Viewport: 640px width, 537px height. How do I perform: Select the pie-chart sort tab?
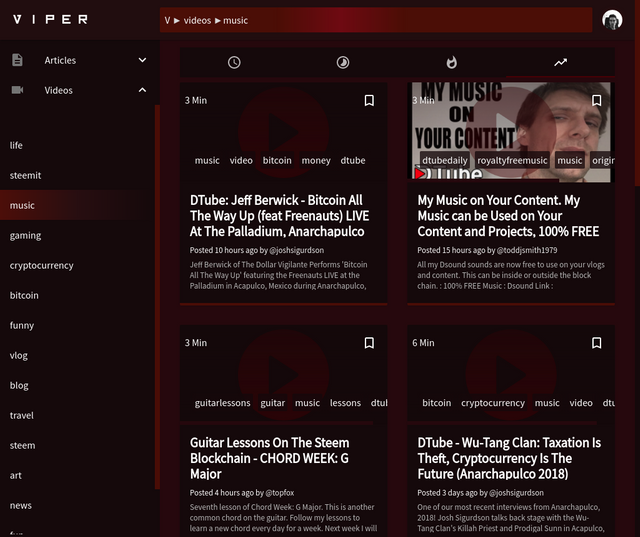click(343, 62)
